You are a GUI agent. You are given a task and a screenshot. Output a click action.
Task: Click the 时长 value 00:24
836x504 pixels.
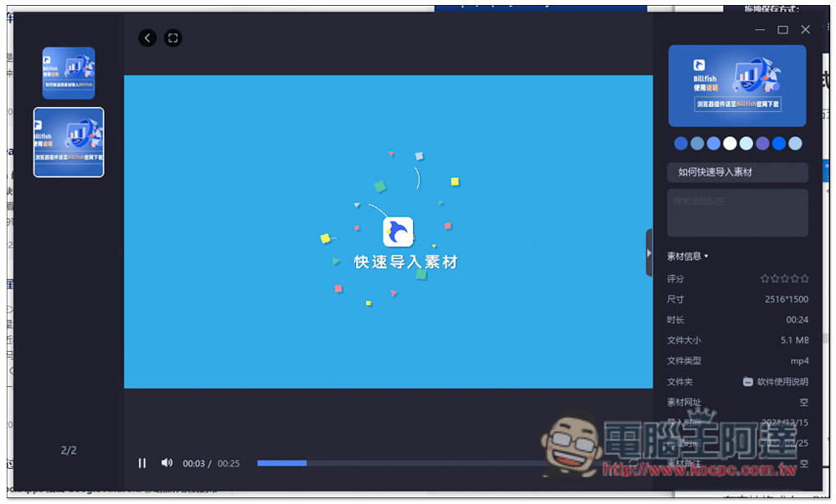click(x=797, y=319)
